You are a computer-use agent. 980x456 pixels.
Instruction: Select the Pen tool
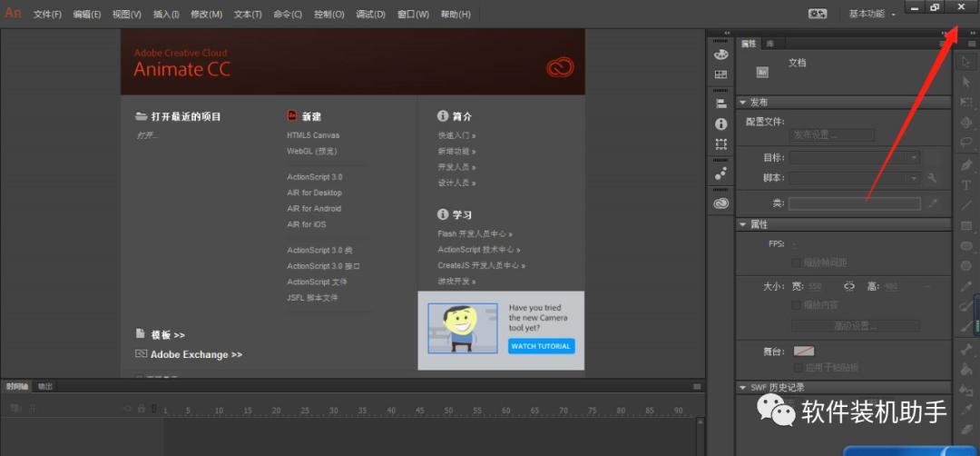[966, 165]
